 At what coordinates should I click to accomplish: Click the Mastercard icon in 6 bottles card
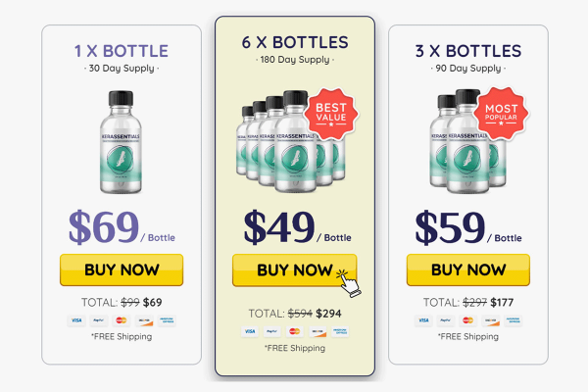click(295, 331)
